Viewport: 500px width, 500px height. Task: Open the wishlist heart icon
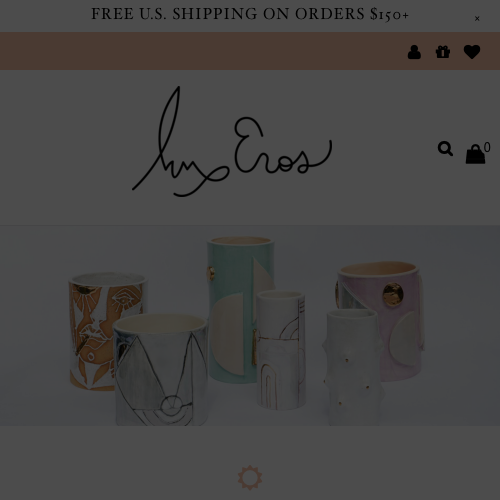[472, 52]
